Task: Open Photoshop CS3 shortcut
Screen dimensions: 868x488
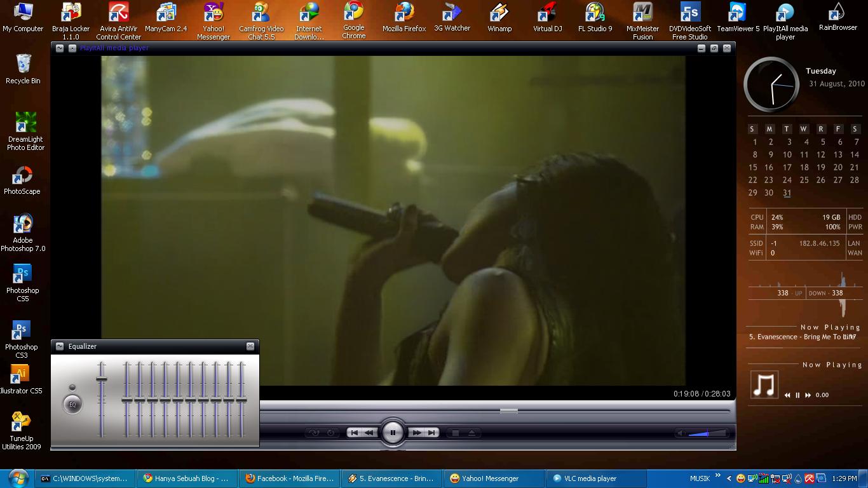Action: [x=21, y=339]
